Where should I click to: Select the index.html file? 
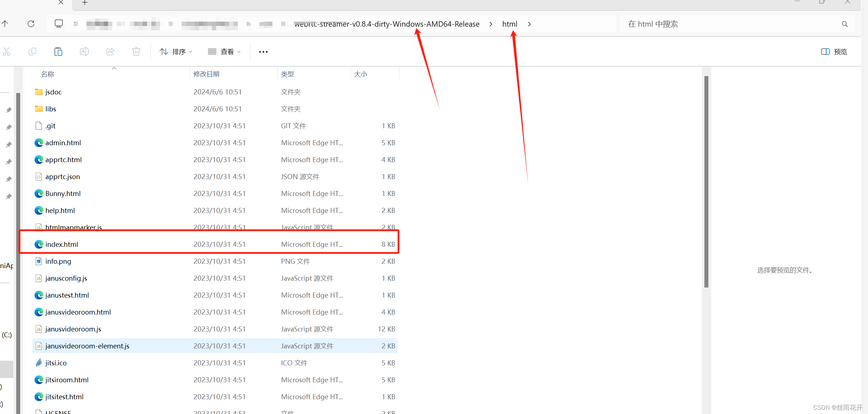click(x=62, y=244)
